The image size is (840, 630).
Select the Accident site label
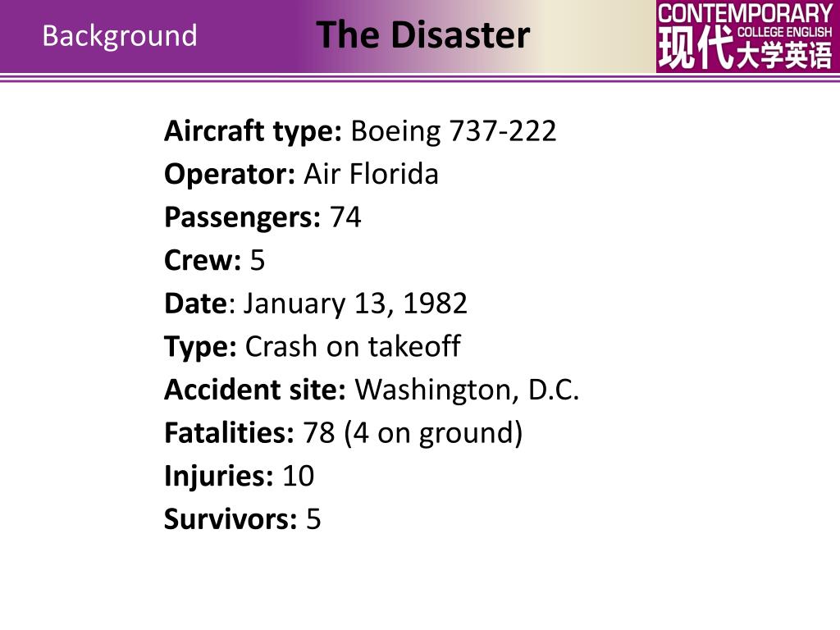(255, 390)
